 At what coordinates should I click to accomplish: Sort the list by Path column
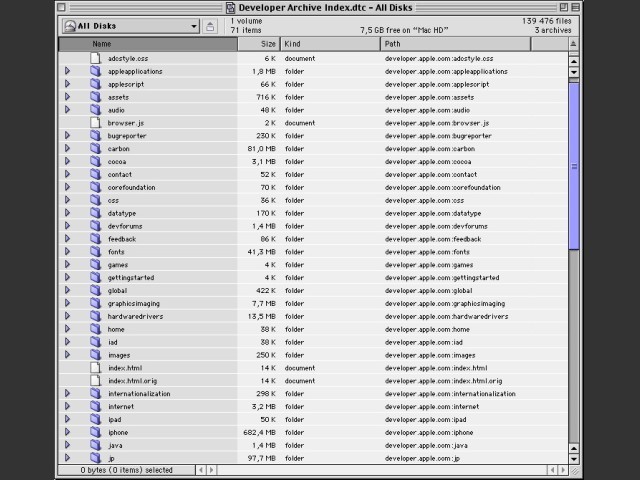(456, 44)
